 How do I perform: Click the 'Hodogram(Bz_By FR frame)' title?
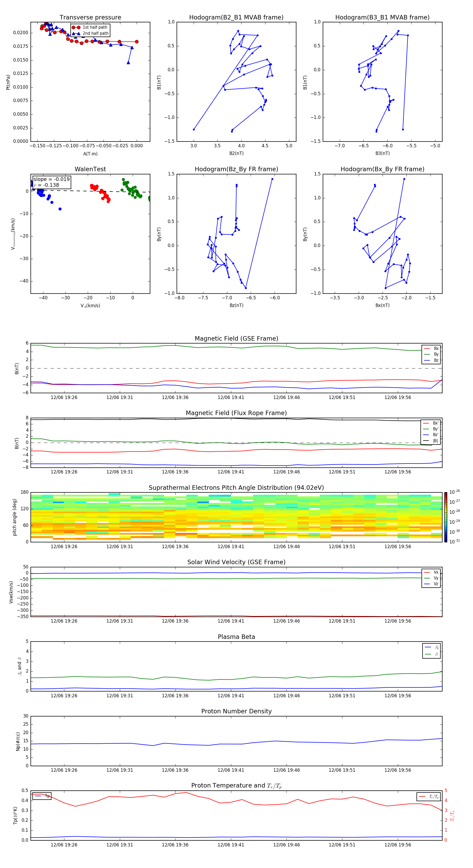pyautogui.click(x=236, y=169)
